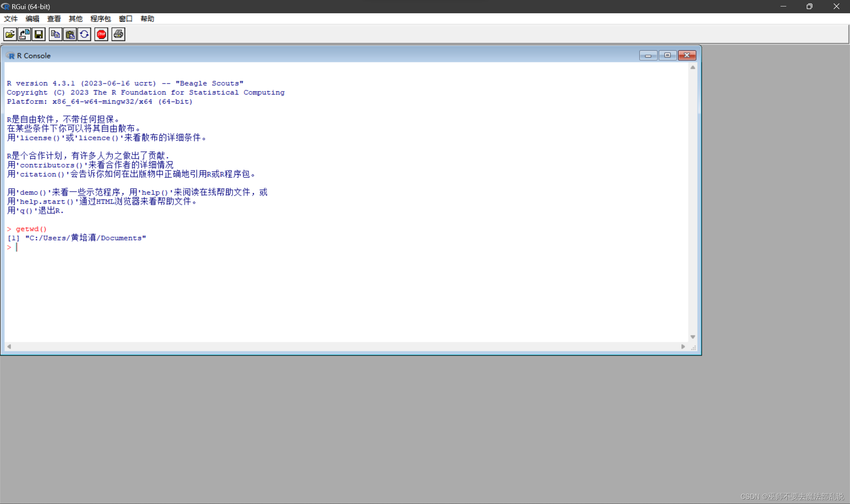Click the console vertical scrollbar down arrow
This screenshot has width=850, height=504.
(693, 337)
